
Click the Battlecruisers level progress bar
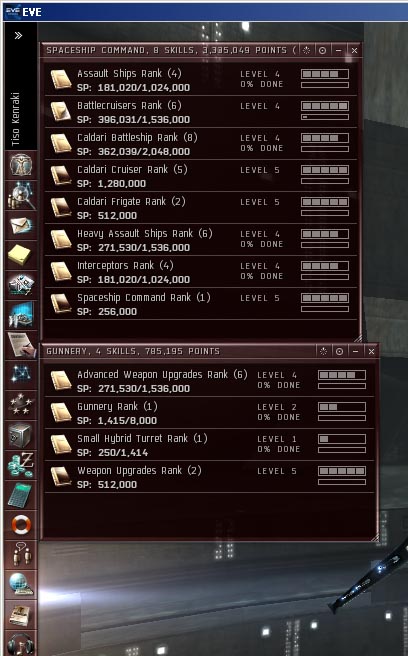tap(325, 106)
